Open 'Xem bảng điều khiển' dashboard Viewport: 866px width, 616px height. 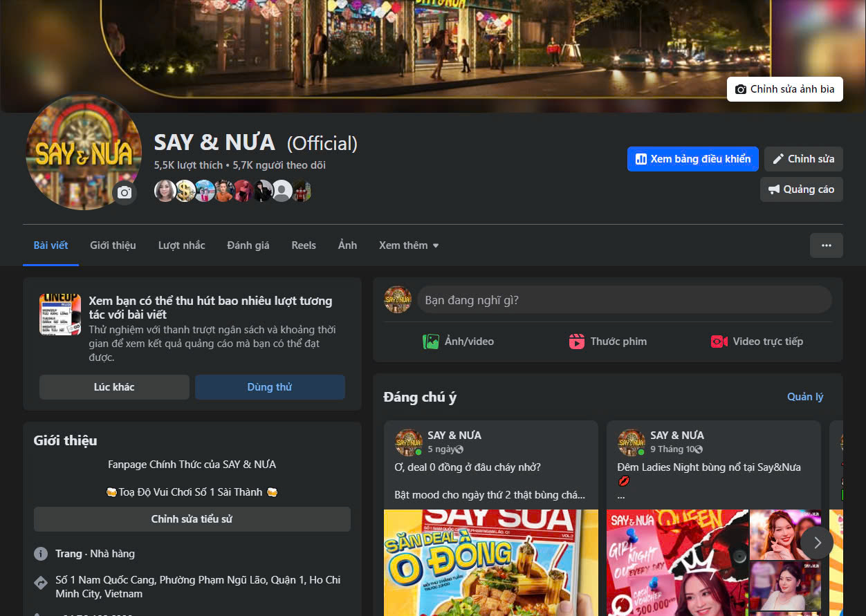tap(693, 159)
